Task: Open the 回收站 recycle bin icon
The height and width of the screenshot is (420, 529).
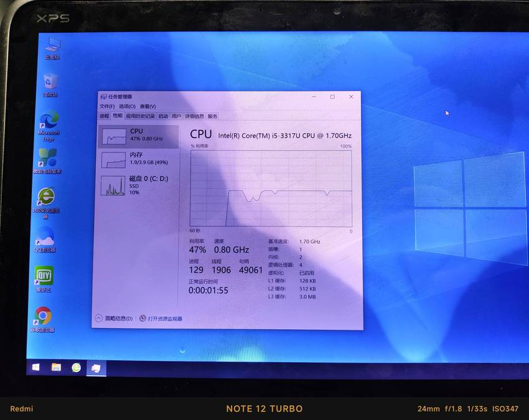Action: [50, 85]
